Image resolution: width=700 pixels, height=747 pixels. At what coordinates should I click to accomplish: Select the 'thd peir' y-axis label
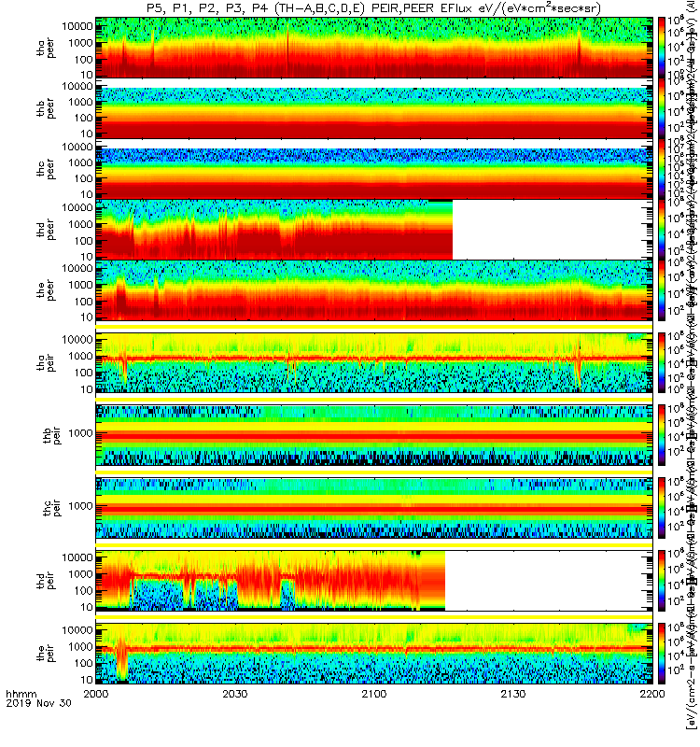[x=46, y=581]
